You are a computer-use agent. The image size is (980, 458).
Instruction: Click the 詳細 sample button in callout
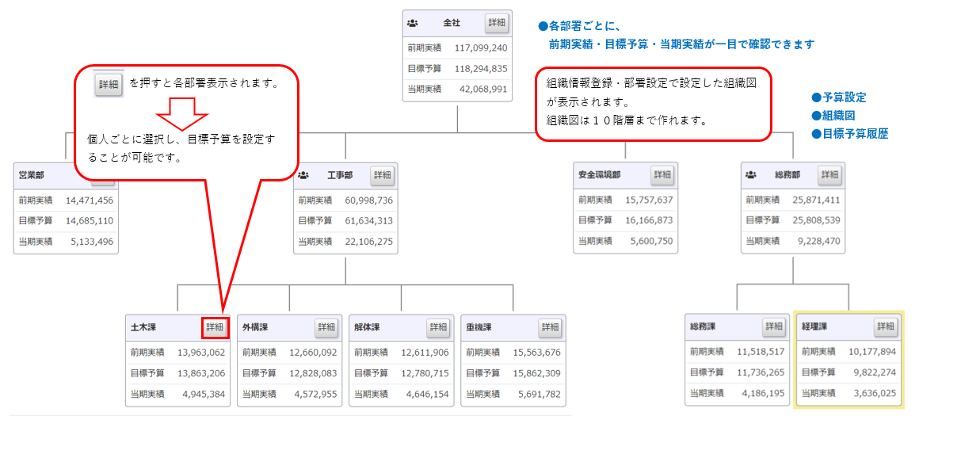point(109,84)
